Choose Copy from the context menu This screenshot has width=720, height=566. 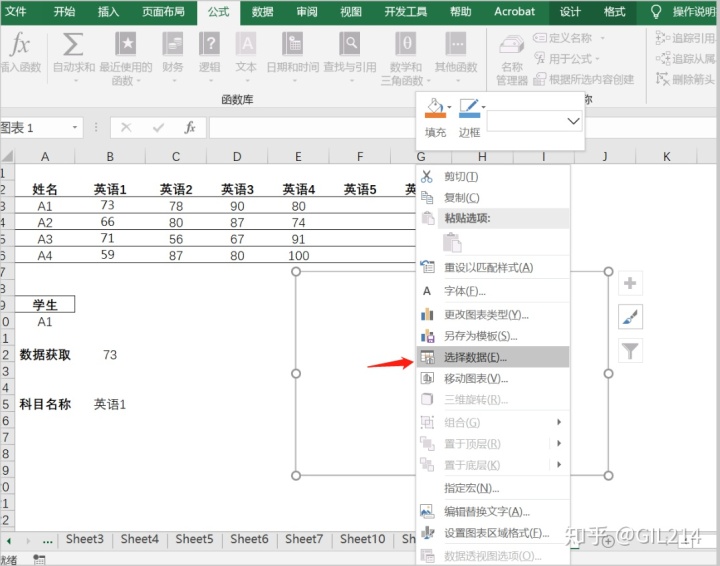493,197
